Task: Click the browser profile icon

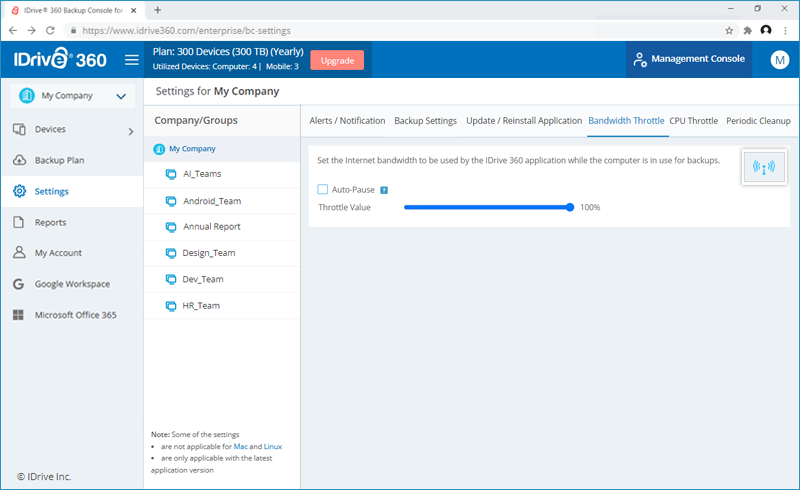Action: pos(766,30)
